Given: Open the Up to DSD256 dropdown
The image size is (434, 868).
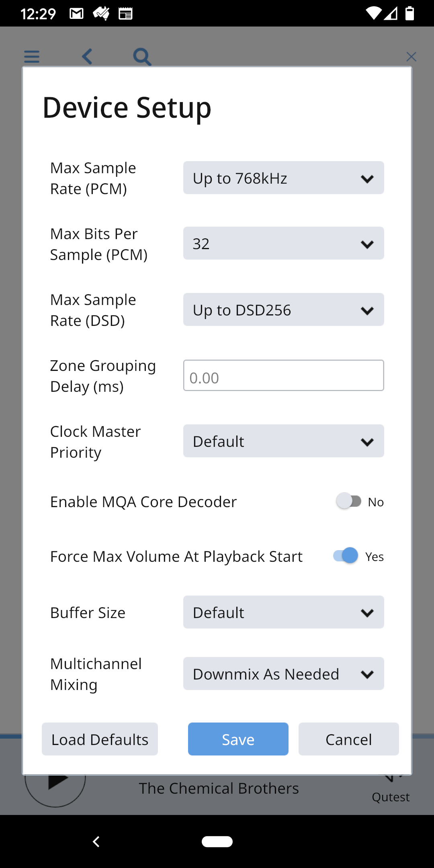Looking at the screenshot, I should tap(284, 309).
